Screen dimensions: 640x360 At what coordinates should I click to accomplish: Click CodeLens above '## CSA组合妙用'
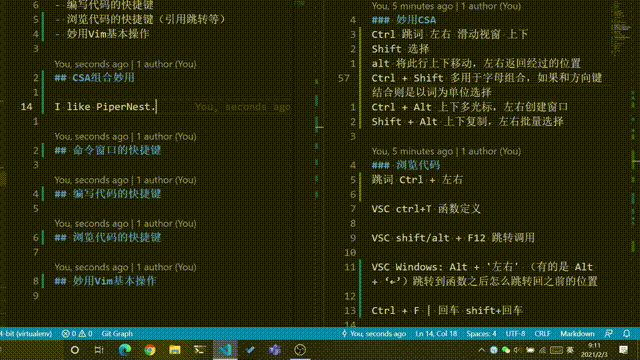125,64
